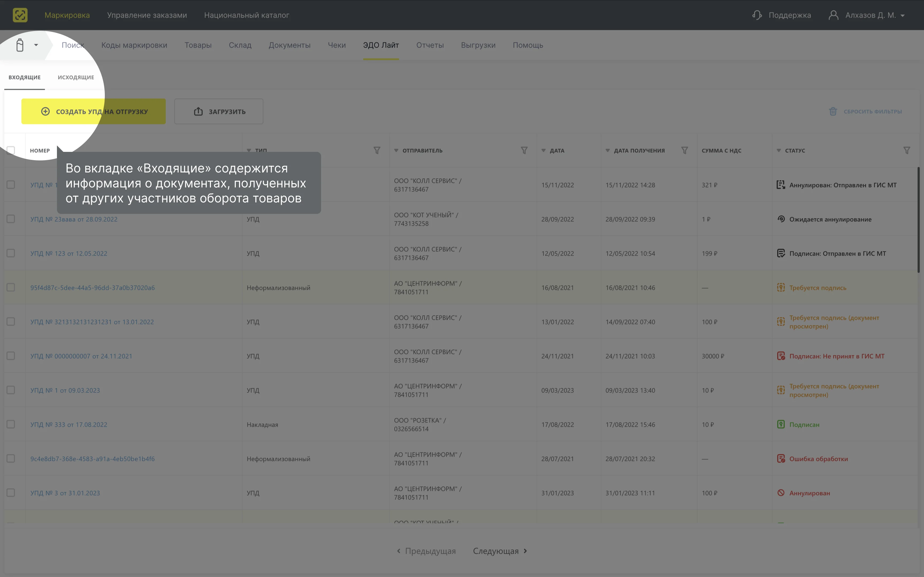Tick the checkbox for УПД № 3 от 31.01.2023 row
This screenshot has height=577, width=924.
(x=11, y=493)
